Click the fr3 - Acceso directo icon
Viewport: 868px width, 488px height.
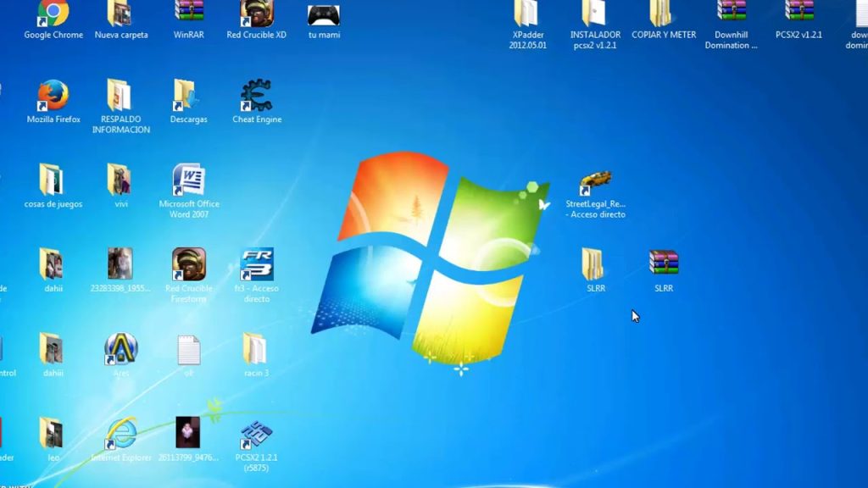256,264
